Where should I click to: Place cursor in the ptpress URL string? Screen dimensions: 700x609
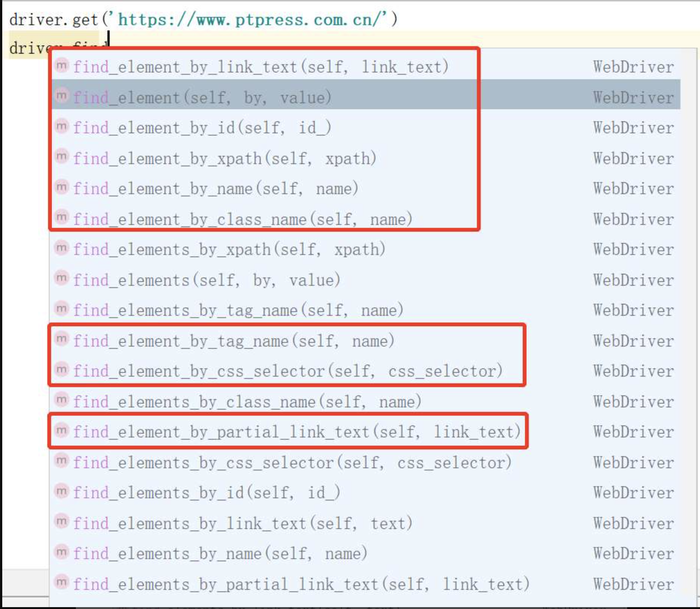tap(249, 20)
